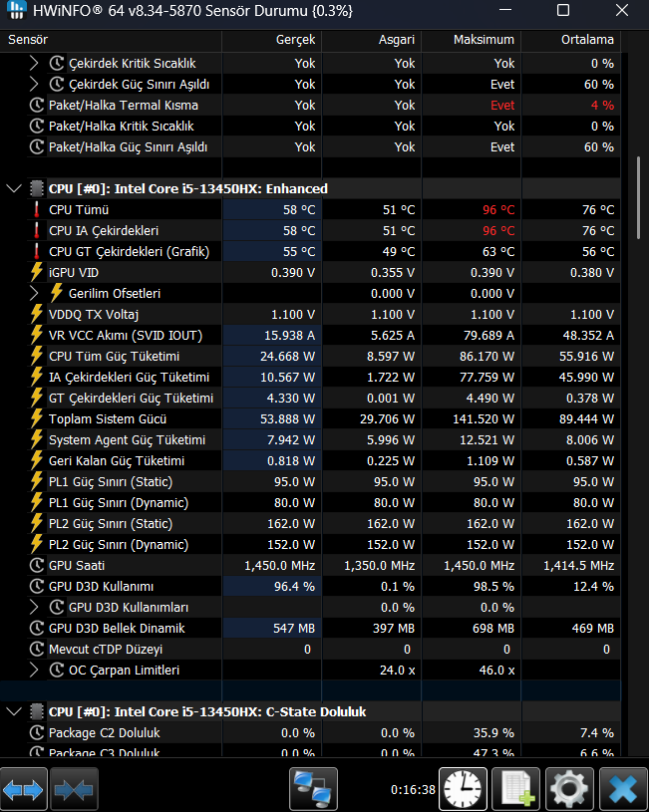
Task: Select the IA Çekirdekleri Güç Tüketimi row label
Action: pyautogui.click(x=129, y=377)
